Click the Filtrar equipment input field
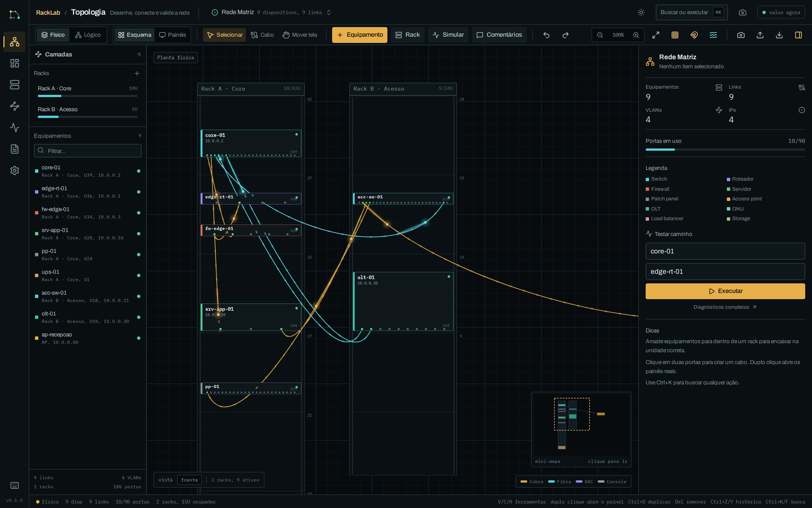Image resolution: width=812 pixels, height=508 pixels. click(x=88, y=151)
